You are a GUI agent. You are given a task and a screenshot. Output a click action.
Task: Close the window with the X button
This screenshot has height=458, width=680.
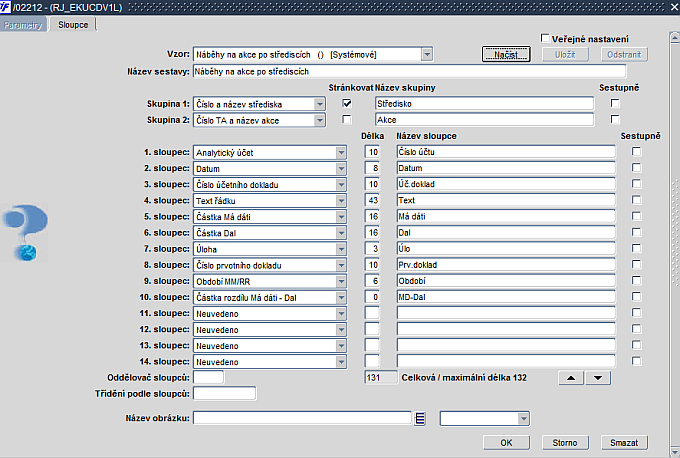674,7
